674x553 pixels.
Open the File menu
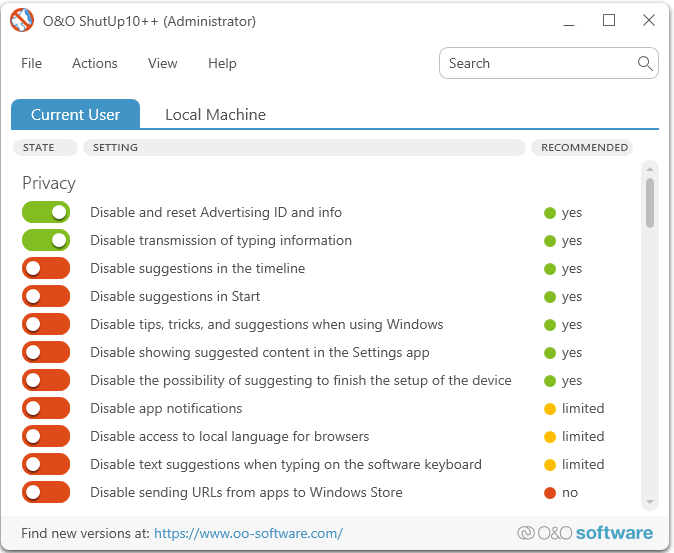[x=31, y=63]
